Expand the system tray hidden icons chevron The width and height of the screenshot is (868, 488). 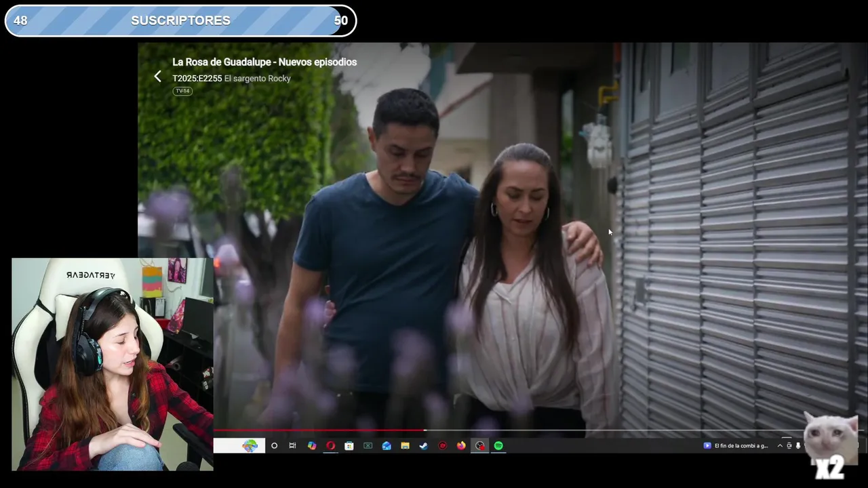tap(780, 445)
